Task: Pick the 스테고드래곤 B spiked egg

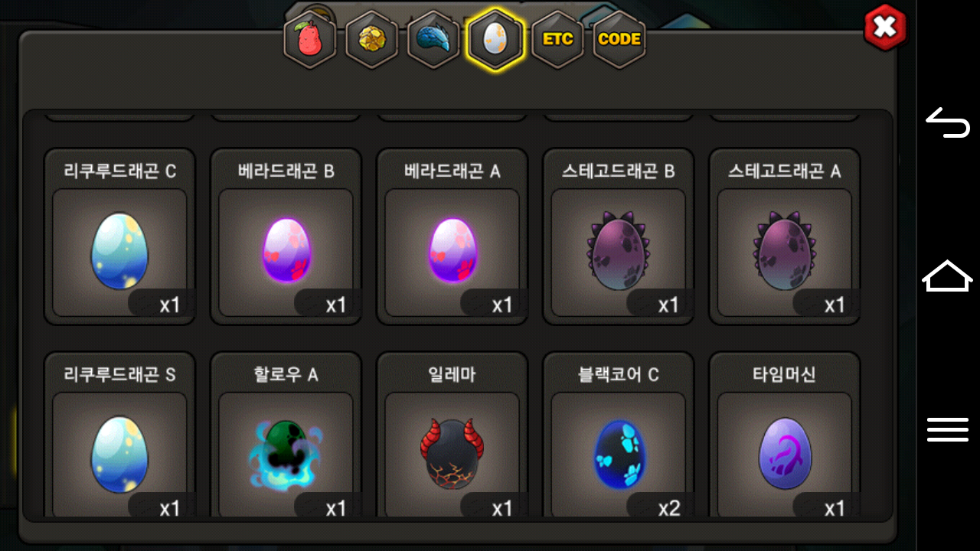Action: [618, 236]
